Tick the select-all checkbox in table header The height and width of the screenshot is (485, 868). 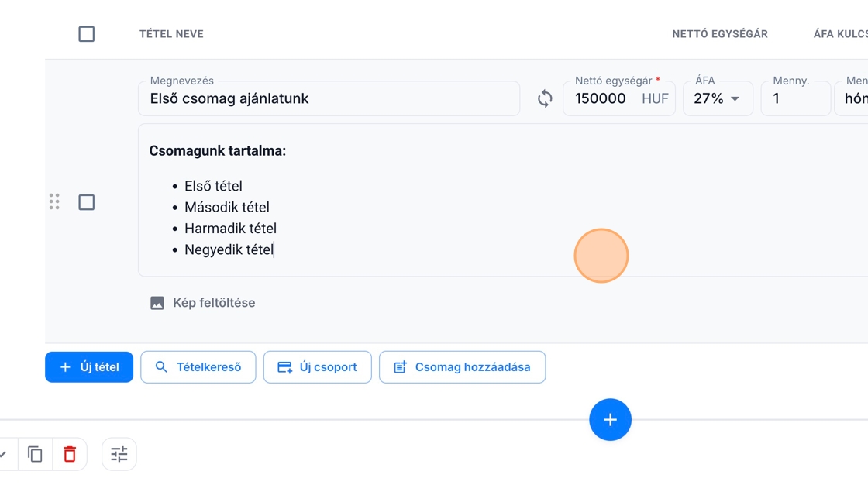pyautogui.click(x=87, y=34)
